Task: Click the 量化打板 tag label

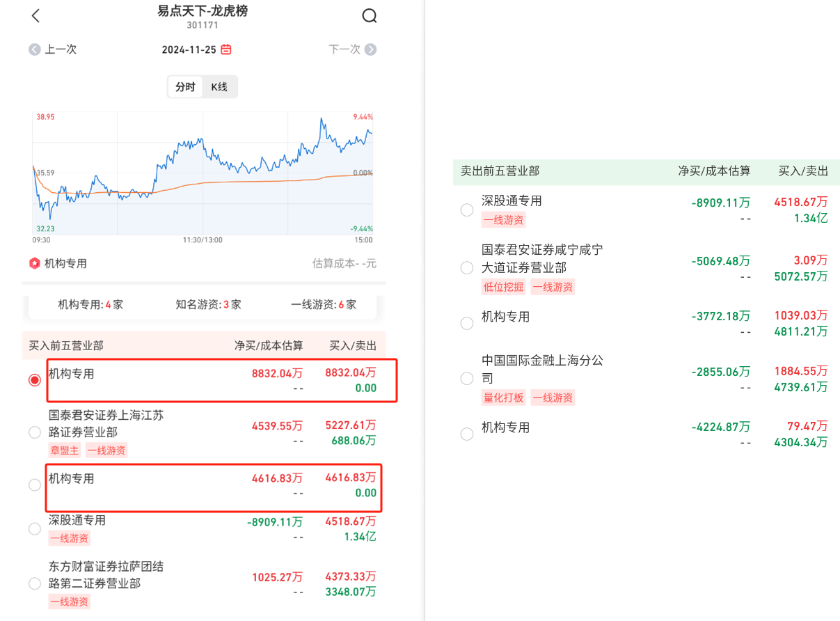Action: point(503,398)
